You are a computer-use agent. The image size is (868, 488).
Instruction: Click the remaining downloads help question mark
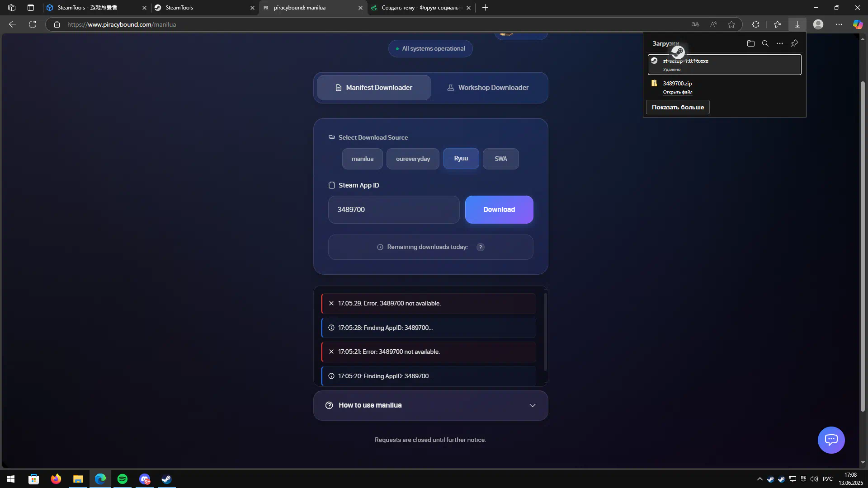(481, 247)
